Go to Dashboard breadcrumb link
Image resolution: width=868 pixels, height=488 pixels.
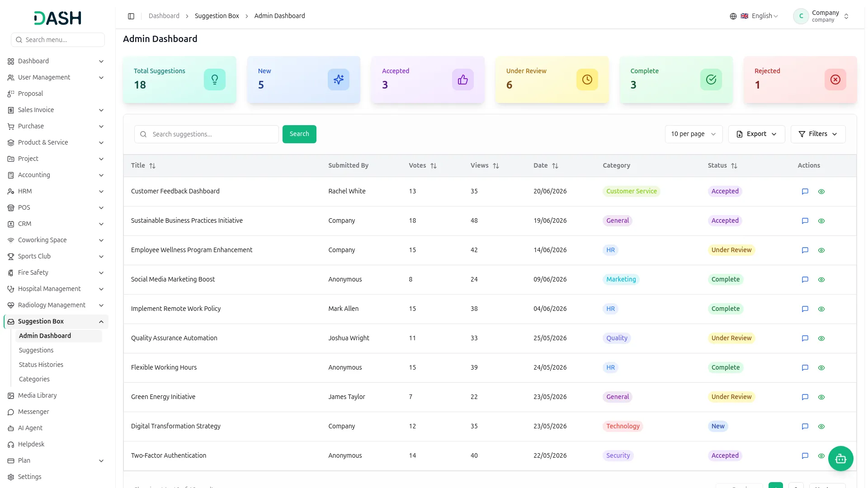(x=164, y=16)
